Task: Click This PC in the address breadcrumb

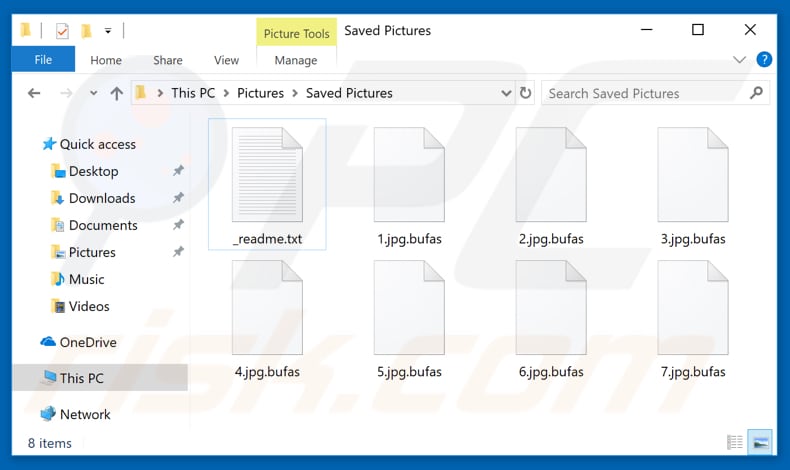Action: (x=192, y=93)
